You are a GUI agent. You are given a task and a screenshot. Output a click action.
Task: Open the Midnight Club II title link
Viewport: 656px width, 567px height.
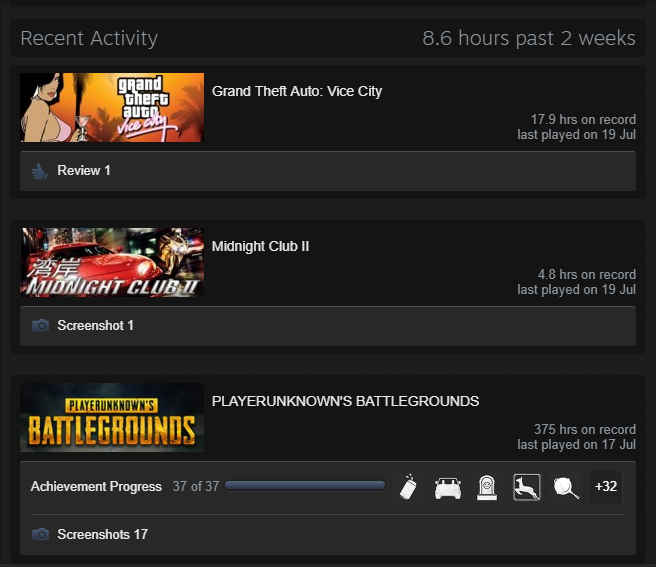[x=260, y=246]
